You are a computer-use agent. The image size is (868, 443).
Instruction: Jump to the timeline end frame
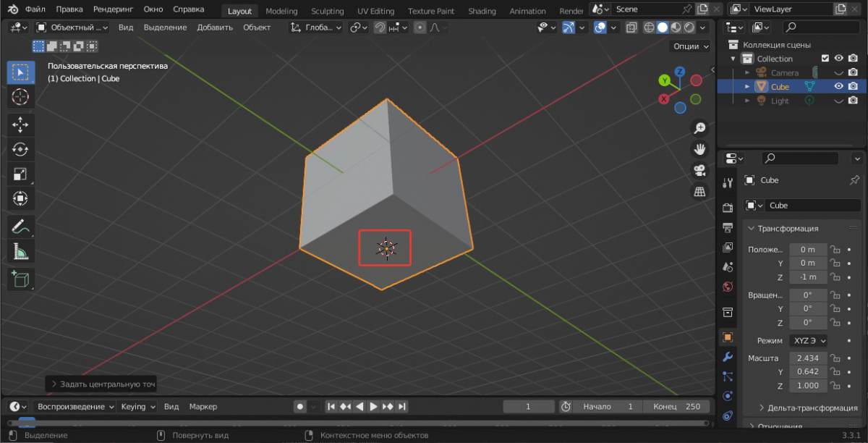(x=402, y=407)
